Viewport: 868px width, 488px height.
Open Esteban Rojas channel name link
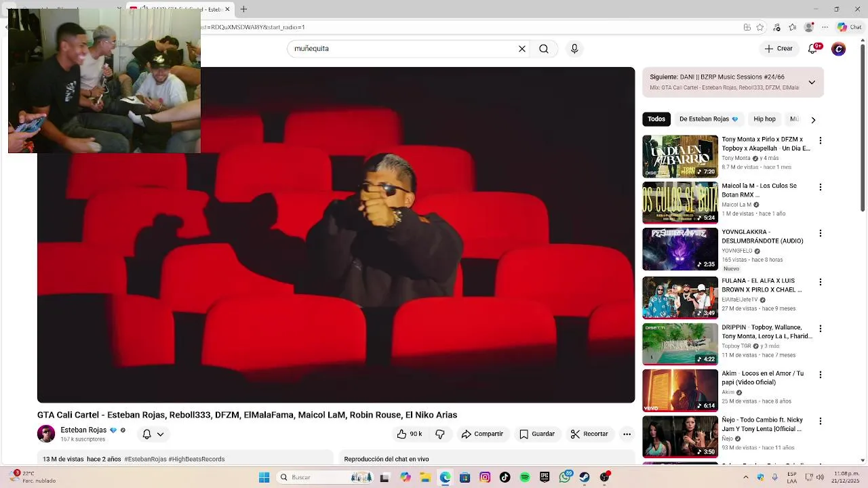tap(83, 430)
